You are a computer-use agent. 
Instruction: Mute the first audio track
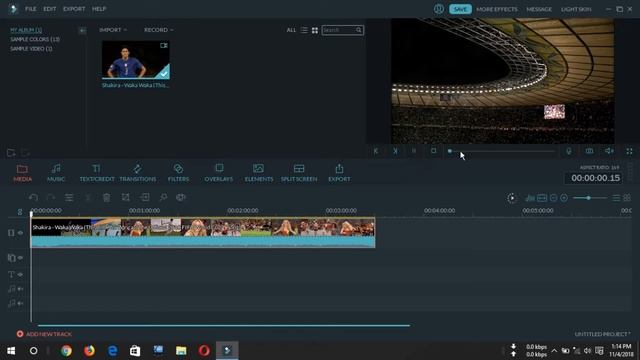[20, 289]
